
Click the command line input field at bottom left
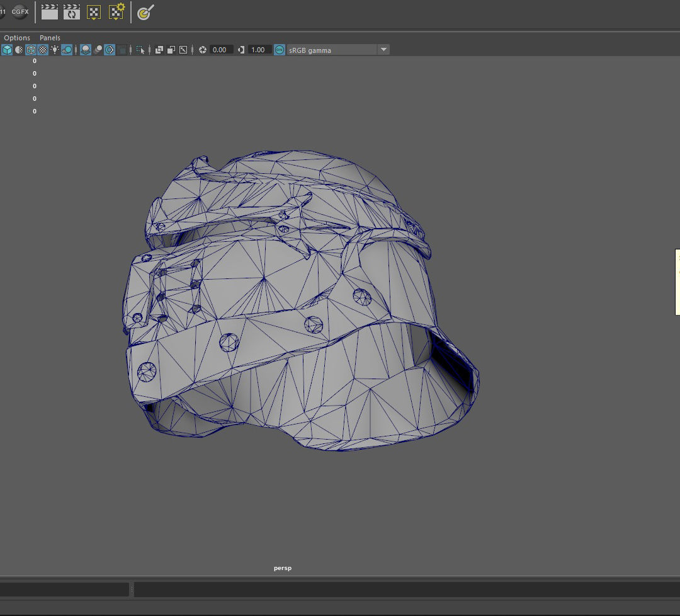tap(64, 589)
